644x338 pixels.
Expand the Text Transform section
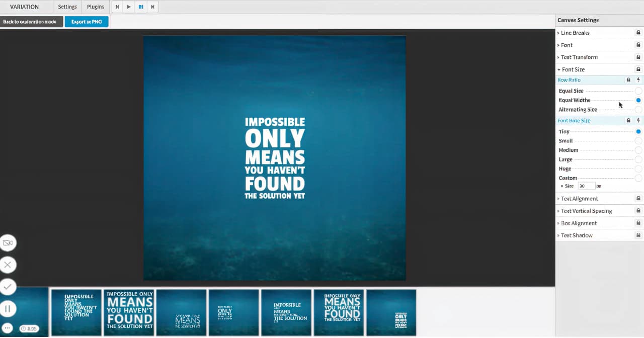pos(579,57)
